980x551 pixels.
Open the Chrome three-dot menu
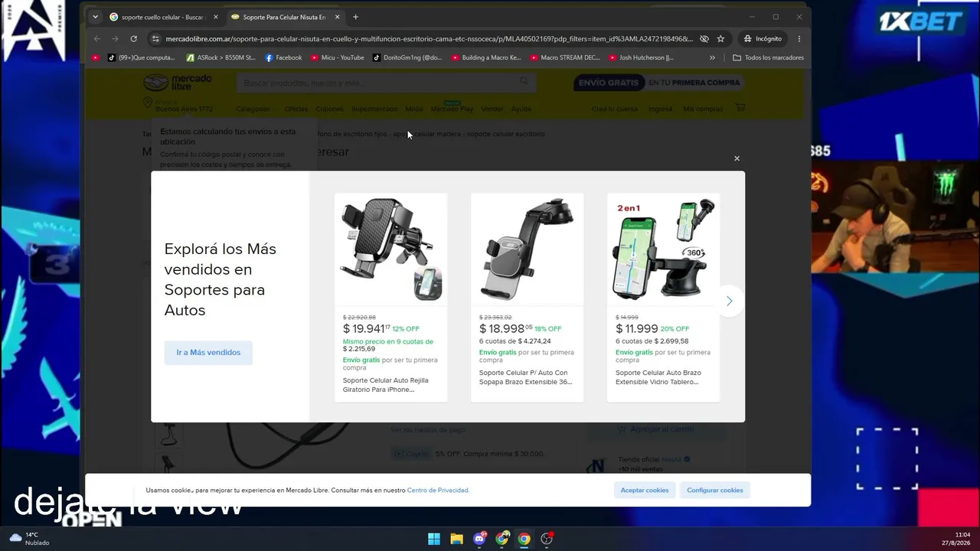799,39
